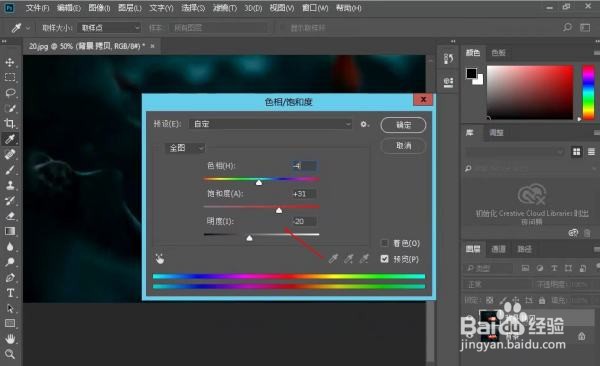Switch to the Swatches tab
The width and height of the screenshot is (600, 366).
pos(499,53)
